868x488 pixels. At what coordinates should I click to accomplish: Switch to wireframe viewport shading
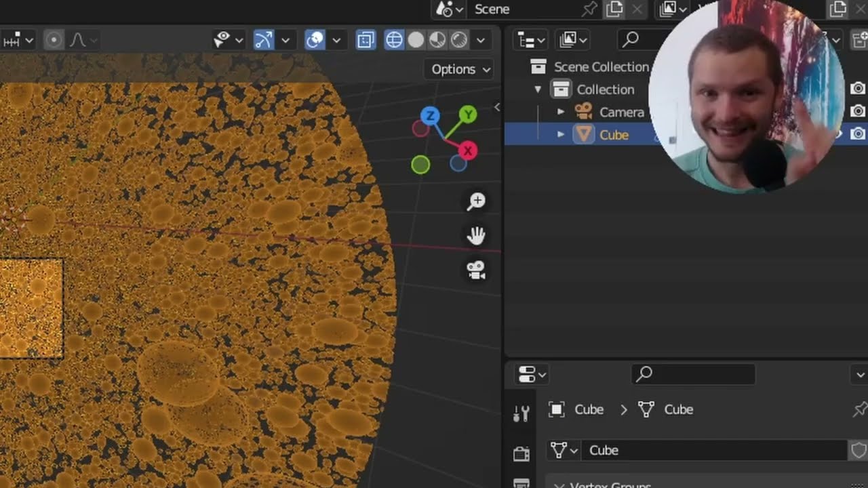[394, 41]
